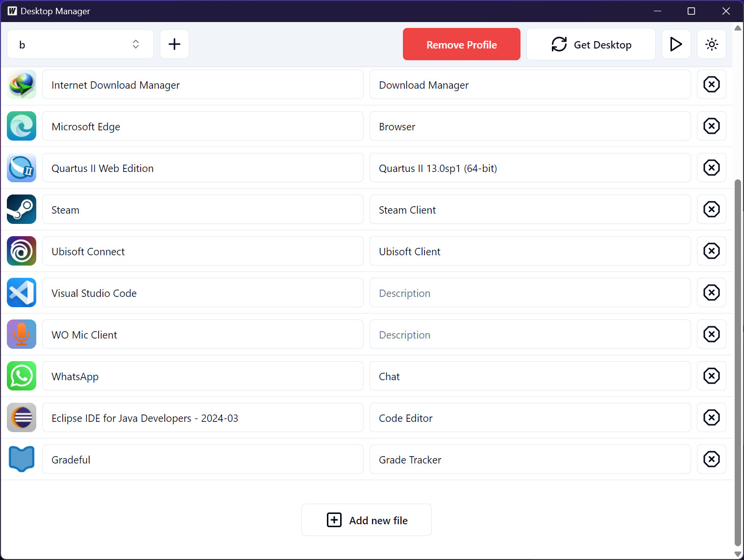Image resolution: width=744 pixels, height=560 pixels.
Task: Edit the Grade Tracker description field
Action: coord(530,459)
